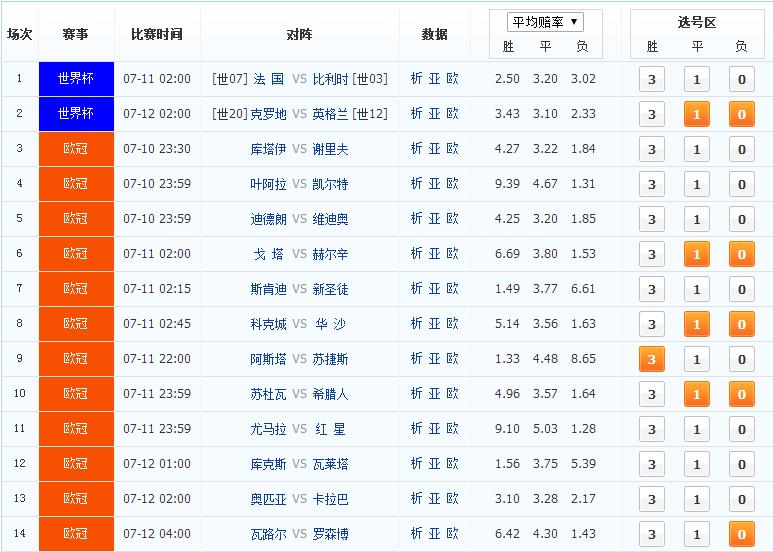Open 欧 European odds for 法国 vs 比利时
Viewport: 773px width, 552px height.
point(453,78)
